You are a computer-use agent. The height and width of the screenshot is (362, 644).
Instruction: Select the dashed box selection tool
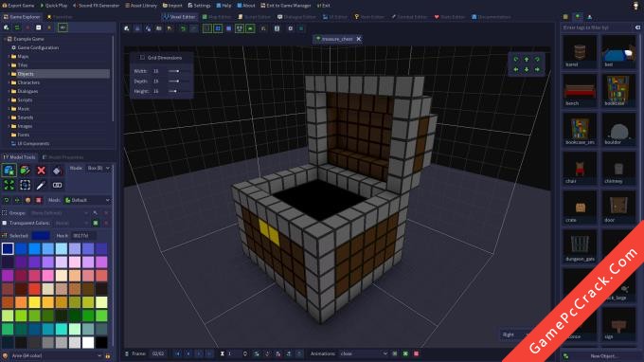[x=25, y=185]
